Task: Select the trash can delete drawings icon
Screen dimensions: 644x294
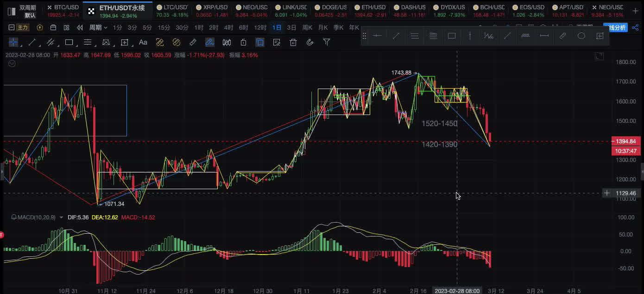Action: (x=293, y=42)
